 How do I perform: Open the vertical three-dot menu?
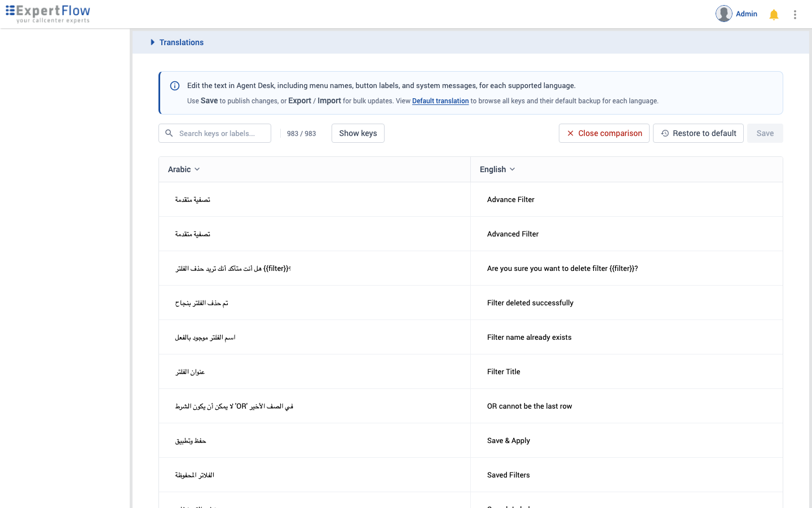point(795,15)
